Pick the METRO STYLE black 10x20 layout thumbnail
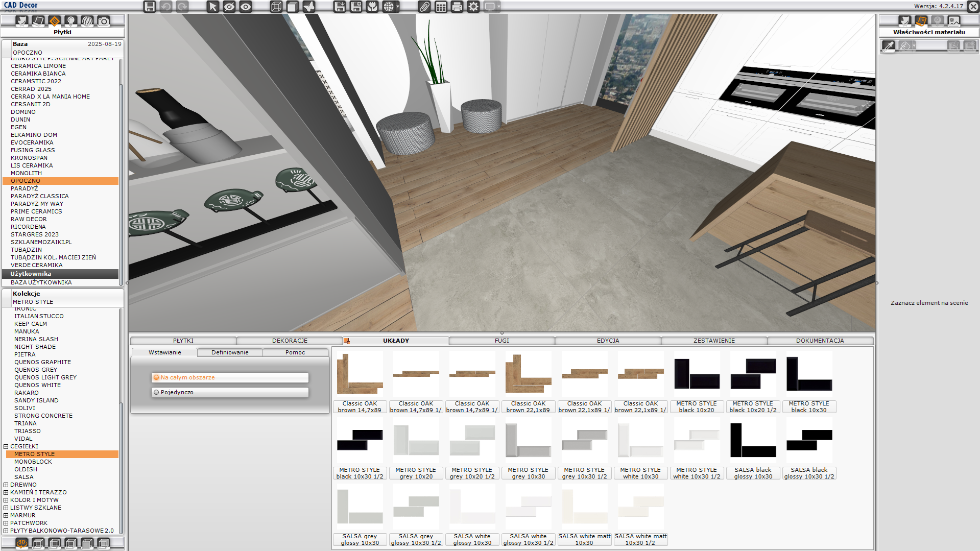Viewport: 980px width, 551px height. pyautogui.click(x=697, y=381)
